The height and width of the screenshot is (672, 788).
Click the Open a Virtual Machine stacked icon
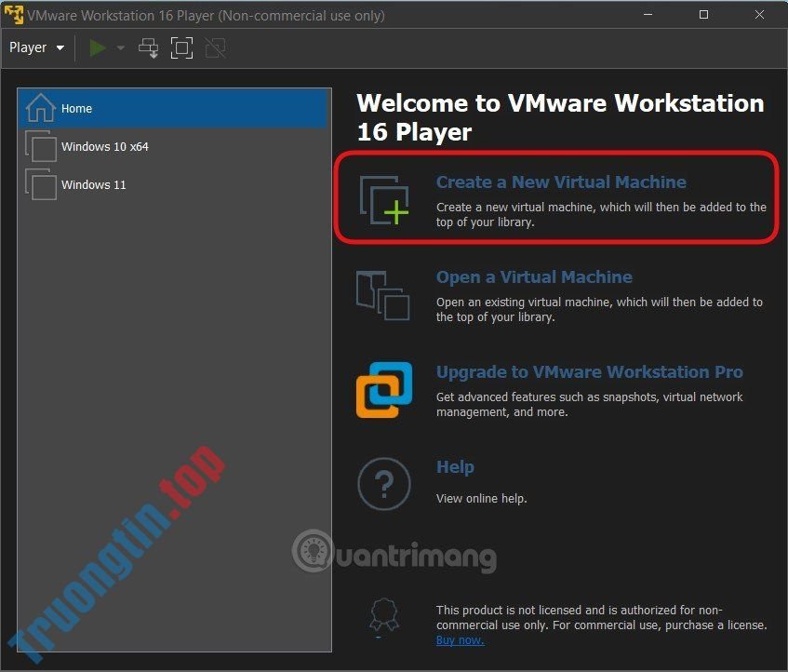(x=383, y=296)
